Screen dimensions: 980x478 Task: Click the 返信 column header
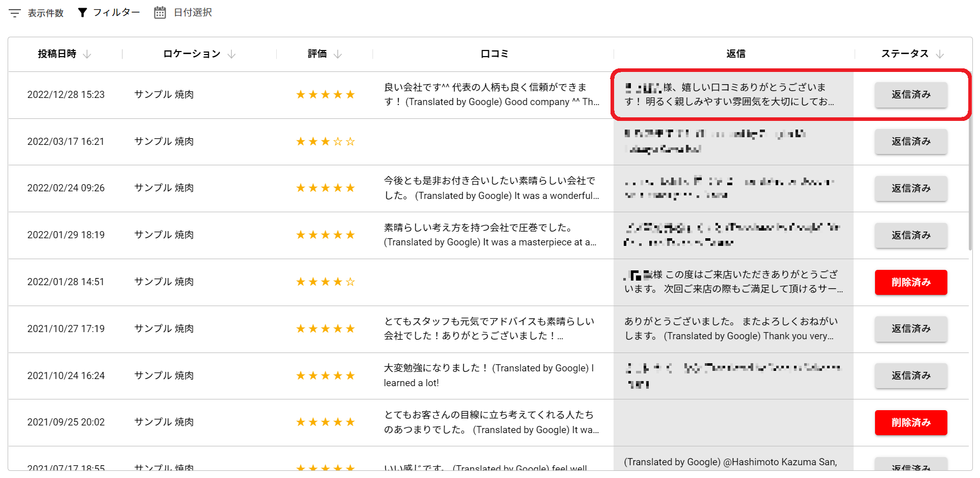pos(735,54)
